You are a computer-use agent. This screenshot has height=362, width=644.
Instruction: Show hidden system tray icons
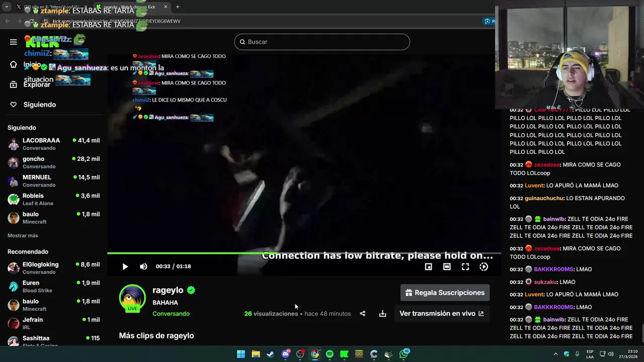(x=555, y=354)
